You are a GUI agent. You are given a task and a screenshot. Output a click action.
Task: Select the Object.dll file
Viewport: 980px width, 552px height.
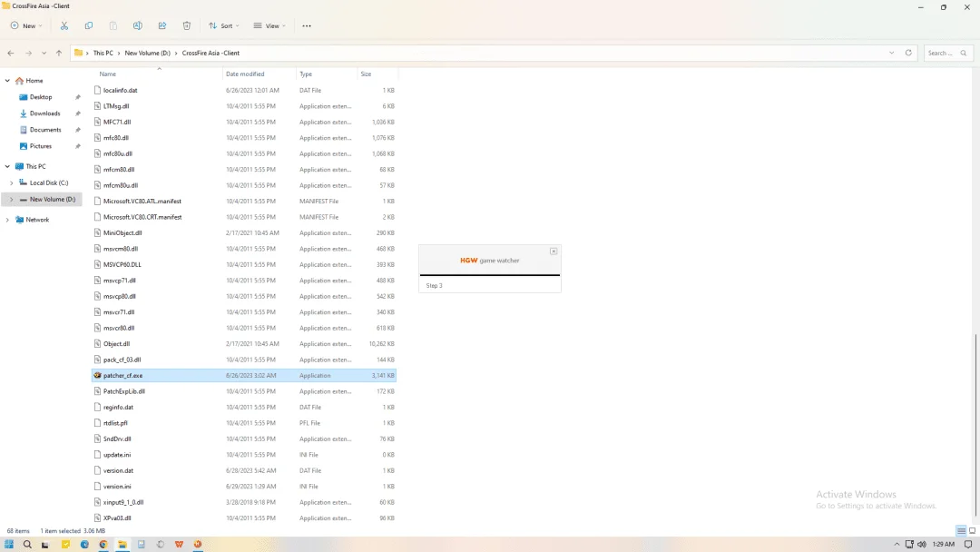[244, 344]
